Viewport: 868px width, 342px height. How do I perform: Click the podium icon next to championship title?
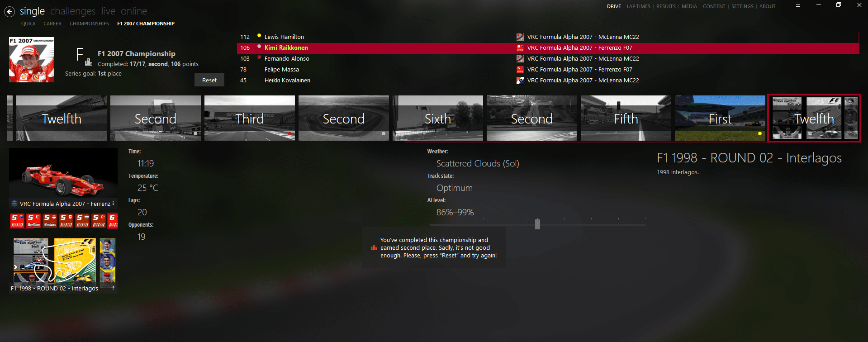coord(89,62)
